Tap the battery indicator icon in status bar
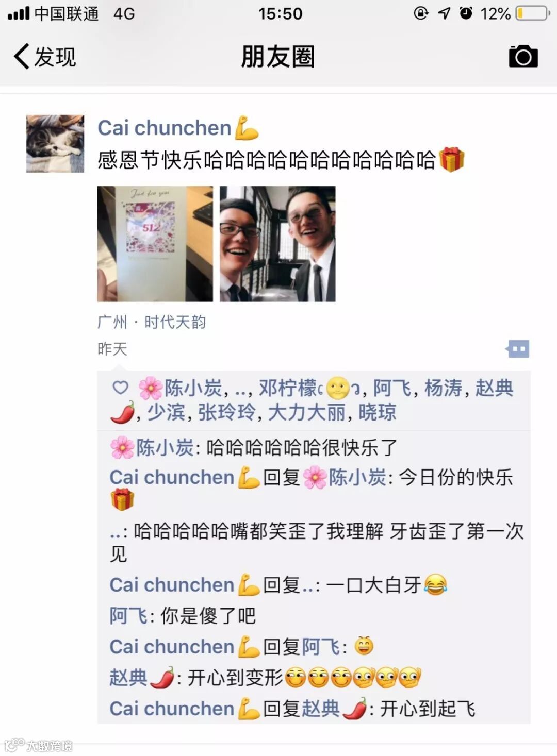 (x=533, y=13)
